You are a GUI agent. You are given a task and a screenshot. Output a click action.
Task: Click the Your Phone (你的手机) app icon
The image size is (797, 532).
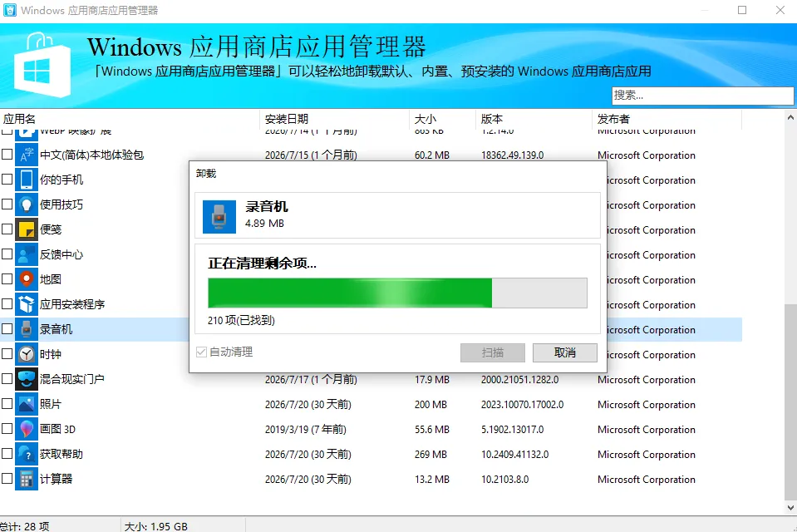(27, 180)
